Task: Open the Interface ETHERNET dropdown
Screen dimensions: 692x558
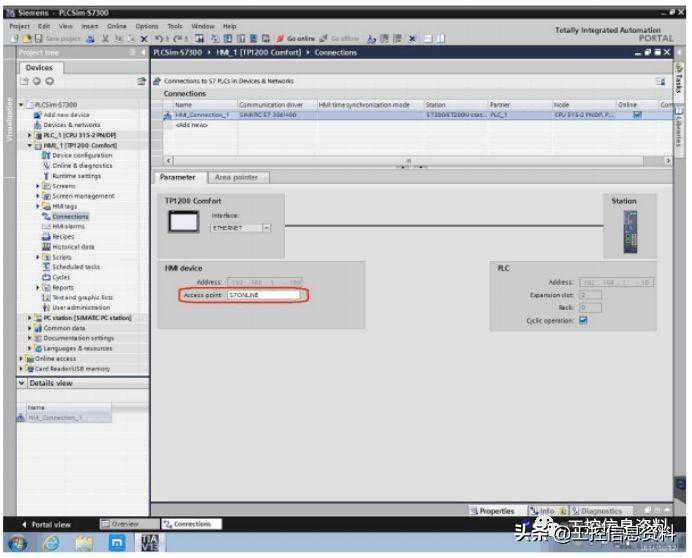Action: point(267,227)
